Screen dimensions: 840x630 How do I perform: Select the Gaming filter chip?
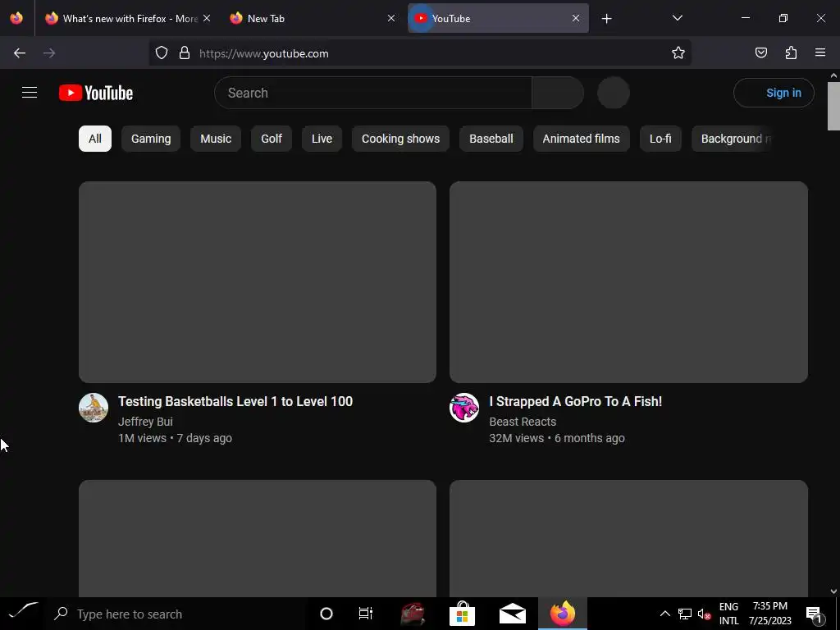point(151,139)
